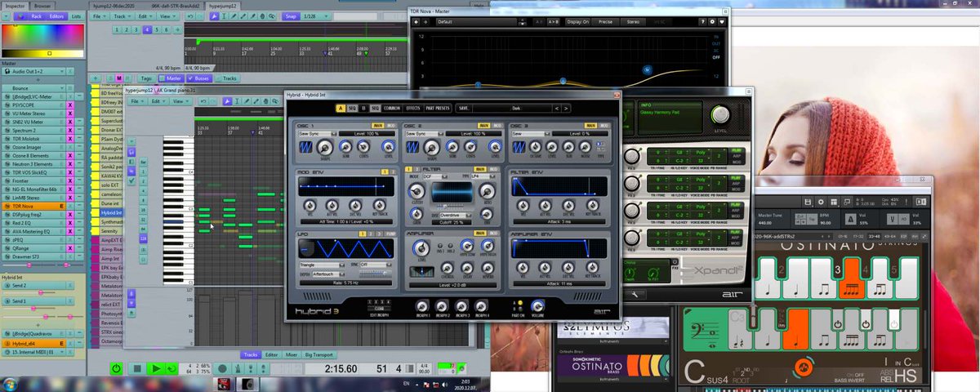Toggle TDR Nova Display On button
This screenshot has height=392, width=980.
(x=577, y=22)
